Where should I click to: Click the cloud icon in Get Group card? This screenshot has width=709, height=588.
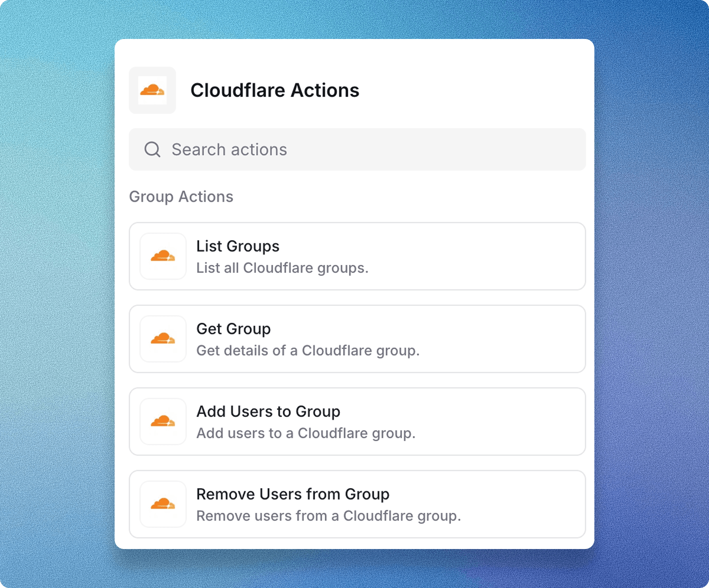point(163,339)
